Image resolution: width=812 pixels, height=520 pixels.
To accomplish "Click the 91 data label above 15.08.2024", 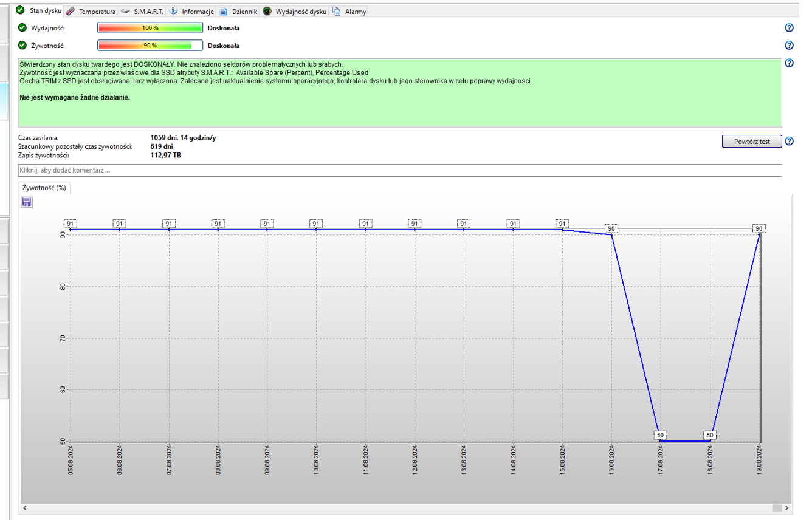I will click(x=563, y=224).
